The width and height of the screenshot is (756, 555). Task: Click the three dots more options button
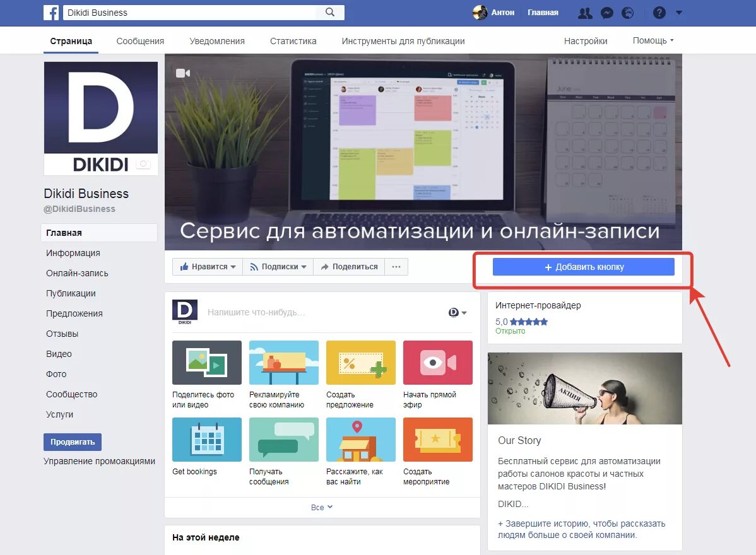396,267
